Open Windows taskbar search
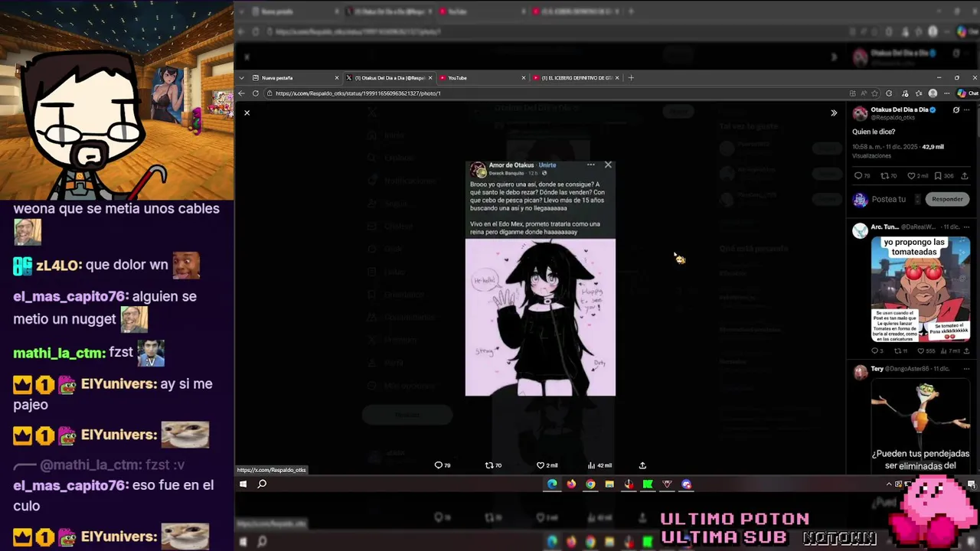The height and width of the screenshot is (551, 980). 262,484
